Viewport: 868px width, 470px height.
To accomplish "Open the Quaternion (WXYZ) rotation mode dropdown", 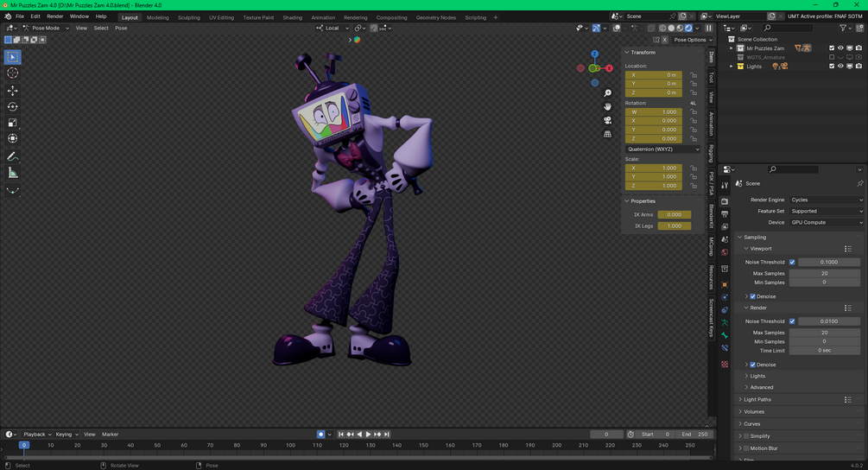I will 662,149.
